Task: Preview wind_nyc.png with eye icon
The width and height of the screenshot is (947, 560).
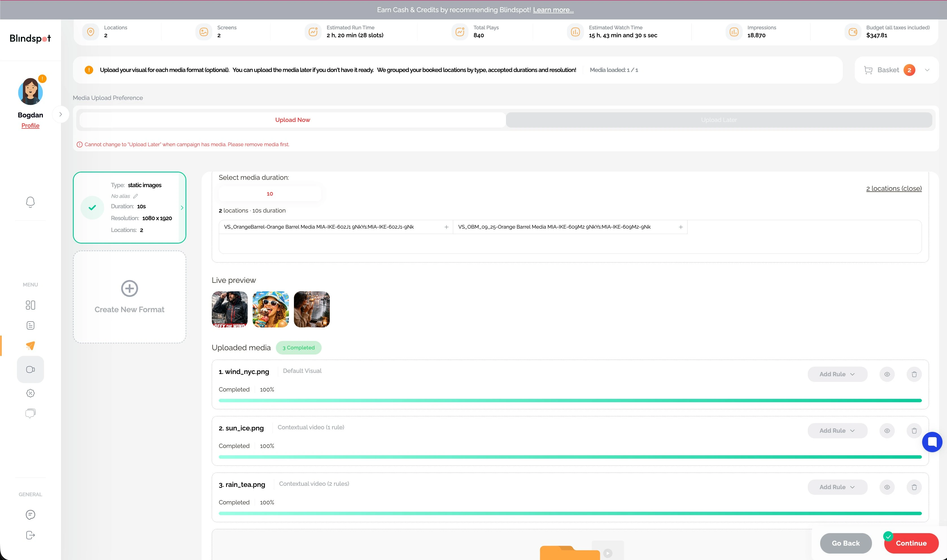Action: coord(887,374)
